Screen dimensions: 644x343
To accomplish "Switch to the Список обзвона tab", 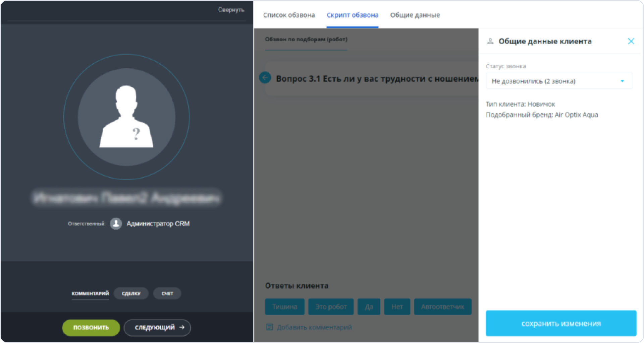I will pyautogui.click(x=289, y=15).
